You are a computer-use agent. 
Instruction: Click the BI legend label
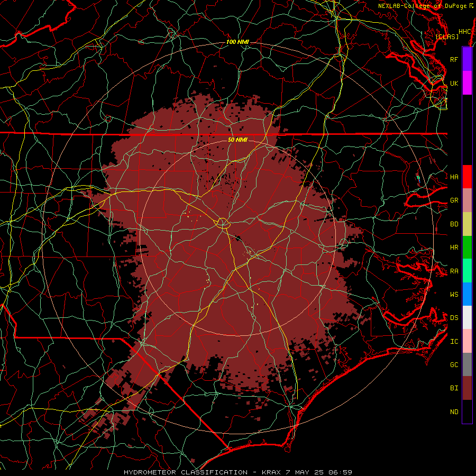coord(454,388)
